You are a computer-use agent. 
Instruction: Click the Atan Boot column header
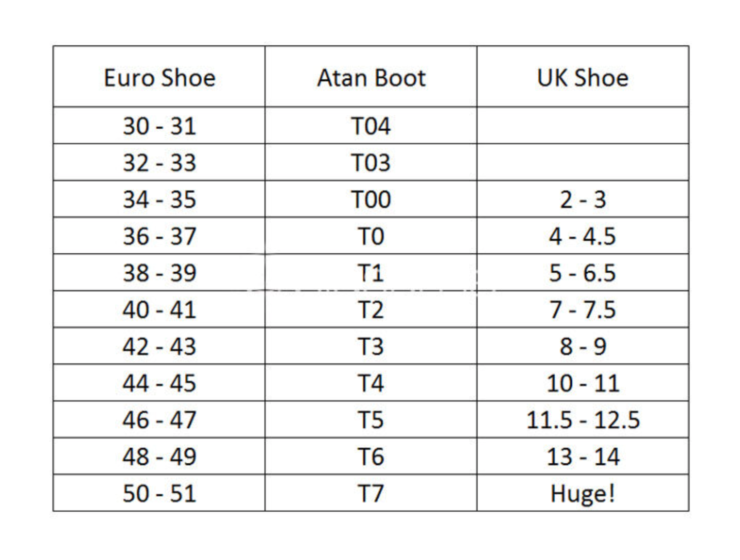pos(371,77)
